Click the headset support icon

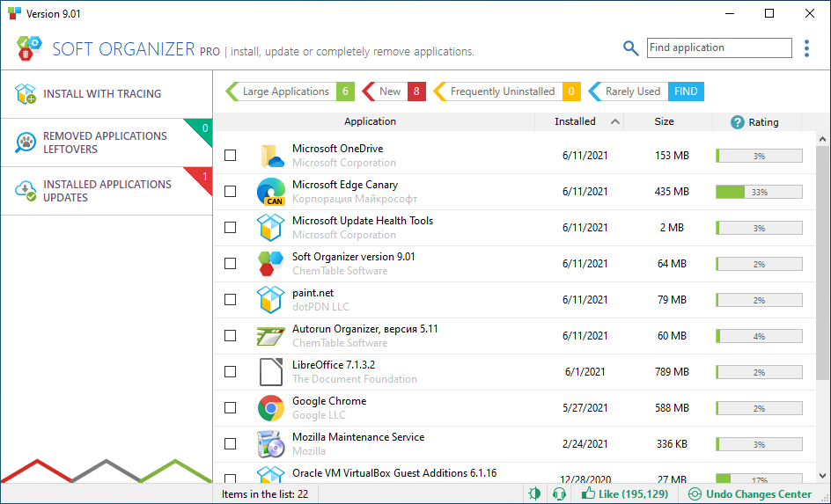pos(558,494)
